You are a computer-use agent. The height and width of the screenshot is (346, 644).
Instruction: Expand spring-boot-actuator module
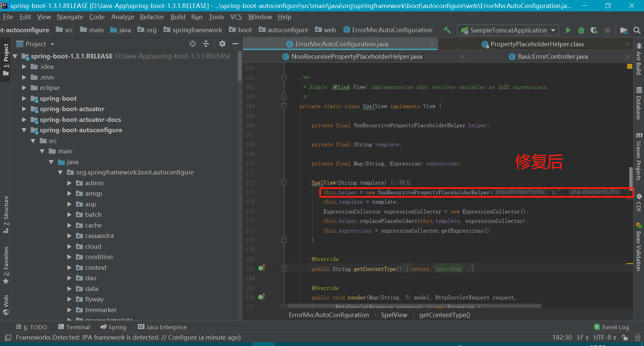(24, 109)
